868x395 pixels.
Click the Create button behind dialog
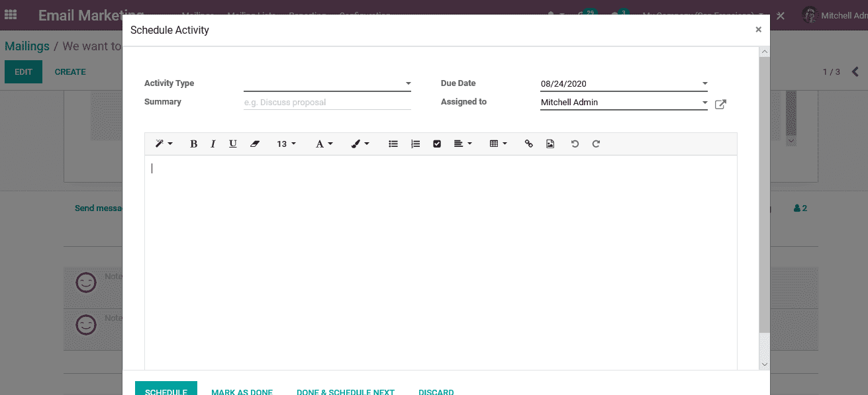[70, 72]
